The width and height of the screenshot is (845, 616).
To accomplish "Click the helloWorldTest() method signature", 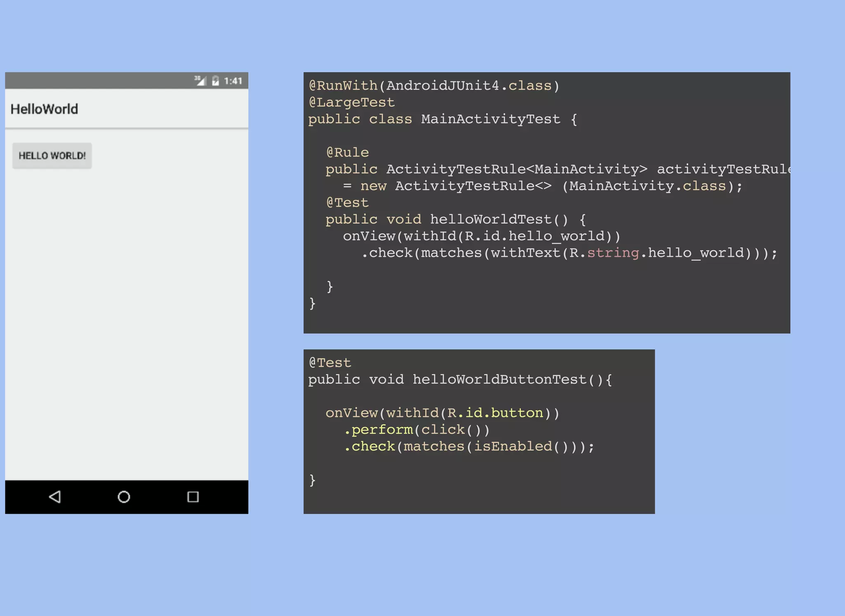I will coord(456,219).
